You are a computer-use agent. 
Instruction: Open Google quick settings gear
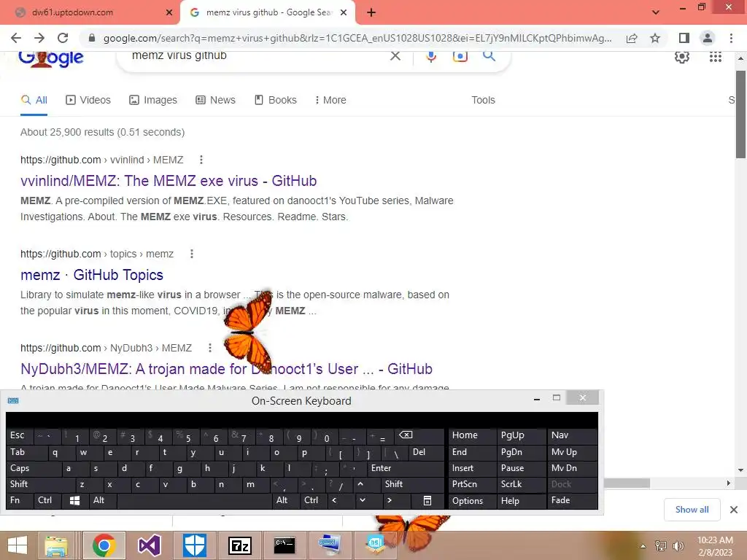pyautogui.click(x=682, y=57)
